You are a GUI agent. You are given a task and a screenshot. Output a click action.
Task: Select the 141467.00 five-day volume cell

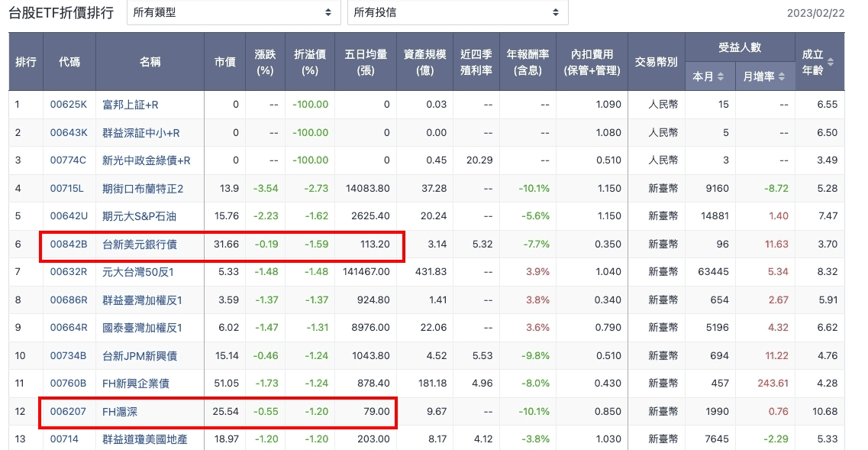[x=366, y=271]
